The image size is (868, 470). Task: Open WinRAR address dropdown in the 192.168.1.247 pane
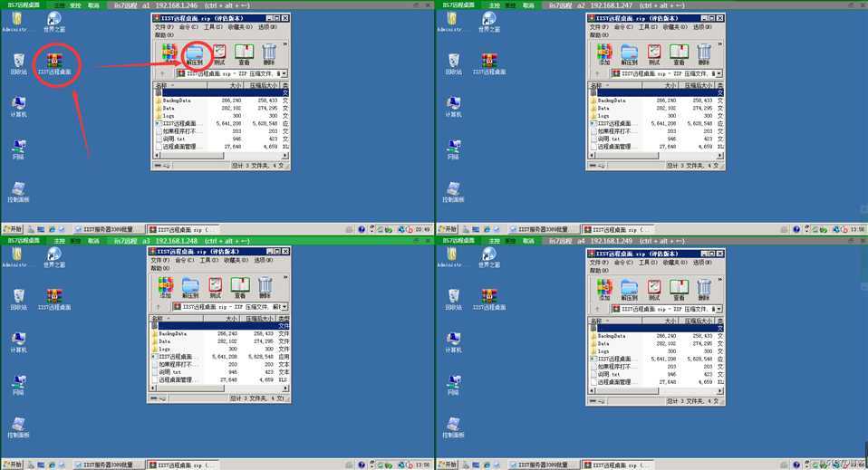pos(719,73)
